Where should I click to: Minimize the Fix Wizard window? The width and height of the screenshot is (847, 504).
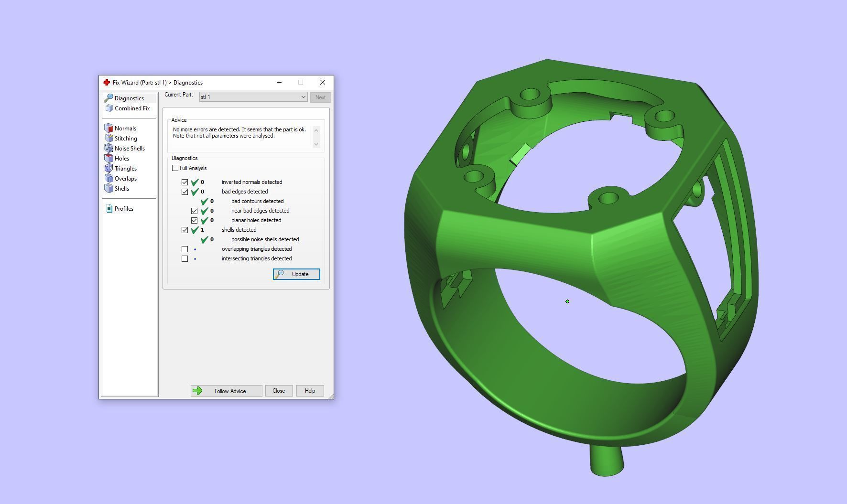tap(279, 82)
